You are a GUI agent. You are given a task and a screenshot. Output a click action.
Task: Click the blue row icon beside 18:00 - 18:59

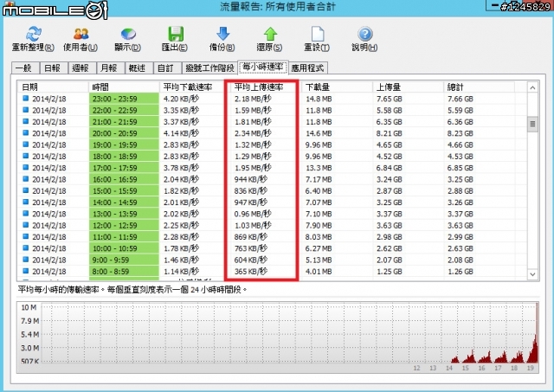click(25, 156)
